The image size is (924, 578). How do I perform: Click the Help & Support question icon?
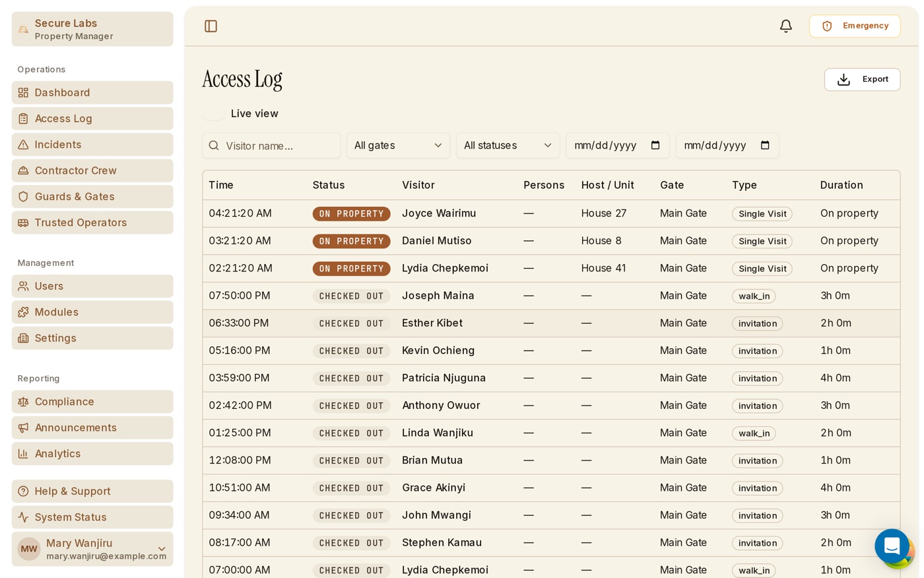[x=23, y=491]
